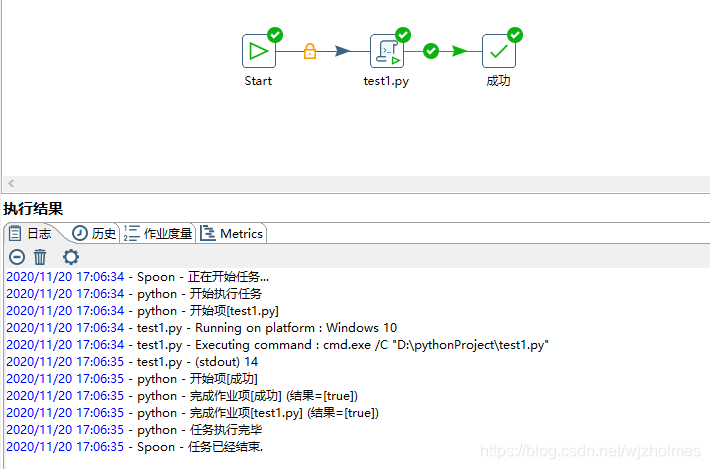Select log line 'python - 开始项[成功]'

(x=132, y=379)
